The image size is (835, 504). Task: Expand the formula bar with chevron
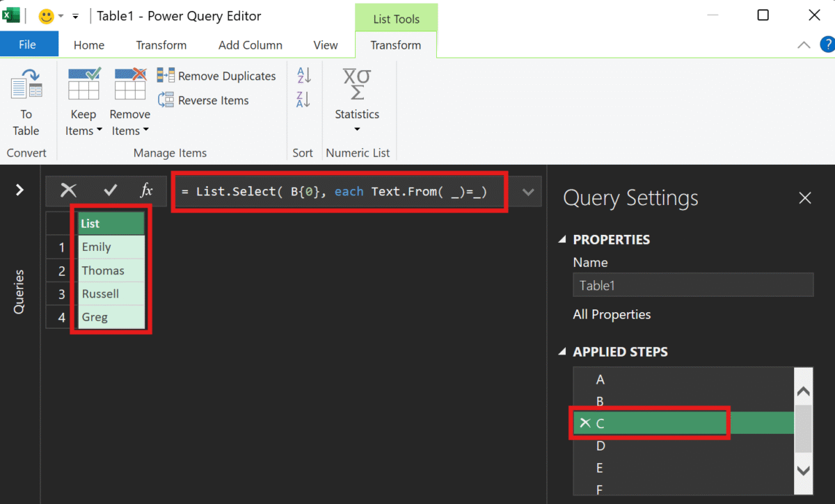tap(527, 192)
